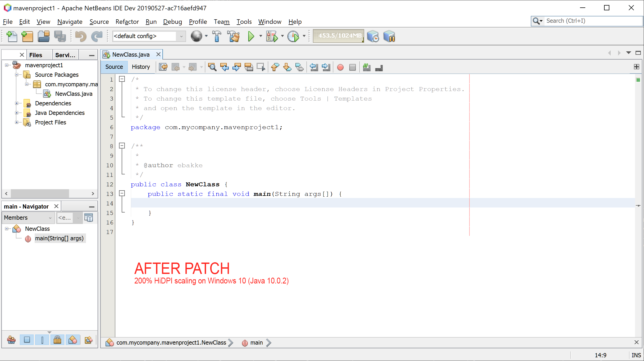Switch to the Services tab
This screenshot has height=361, width=644.
pyautogui.click(x=65, y=55)
